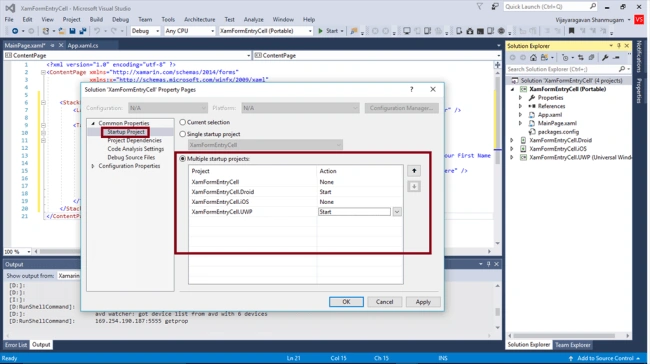Click the move down arrow button
Image resolution: width=650 pixels, height=364 pixels.
[414, 187]
